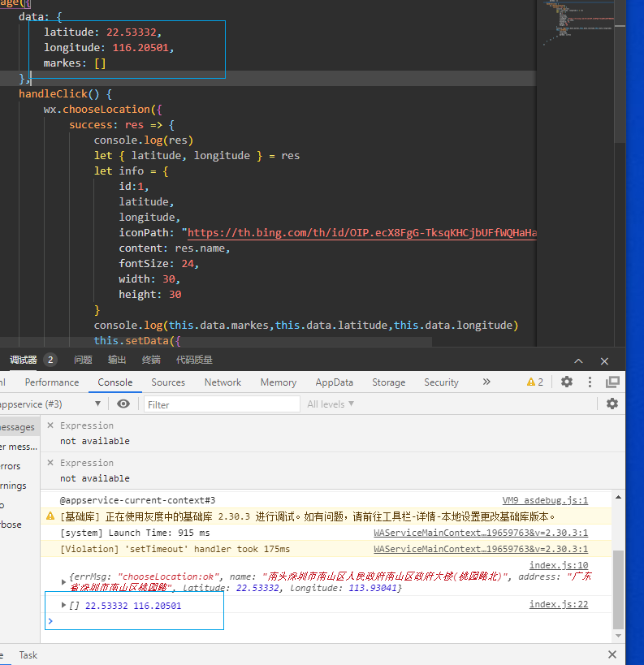Screen dimensions: 644x665
Task: Click the handleClick() function name
Action: click(x=53, y=93)
